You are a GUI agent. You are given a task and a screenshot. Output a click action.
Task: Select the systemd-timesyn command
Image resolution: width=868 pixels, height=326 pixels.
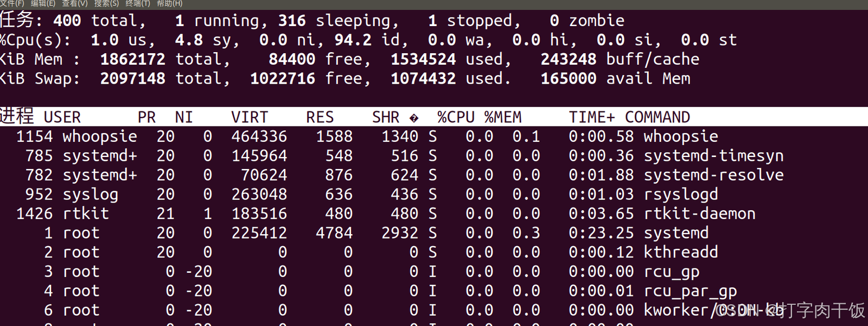pos(713,156)
